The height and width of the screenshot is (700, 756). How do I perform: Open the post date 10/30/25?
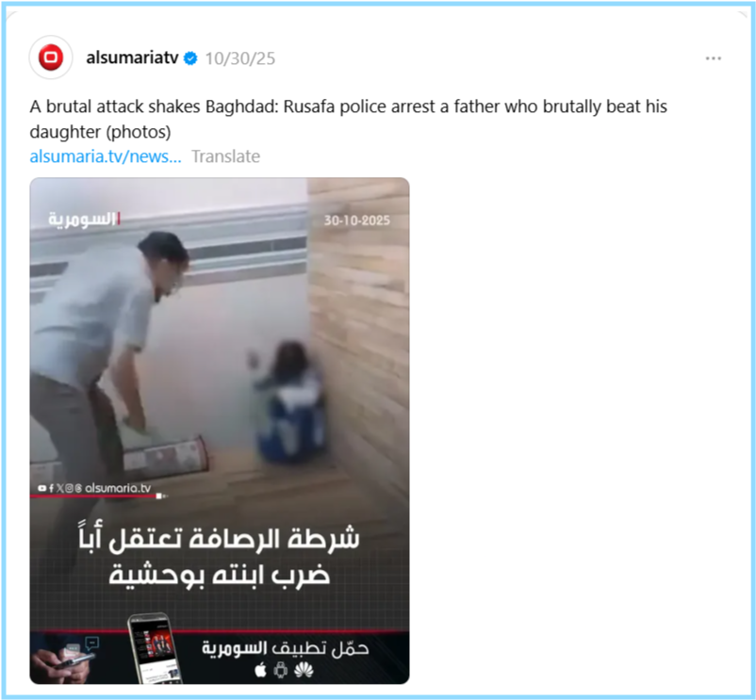point(240,58)
